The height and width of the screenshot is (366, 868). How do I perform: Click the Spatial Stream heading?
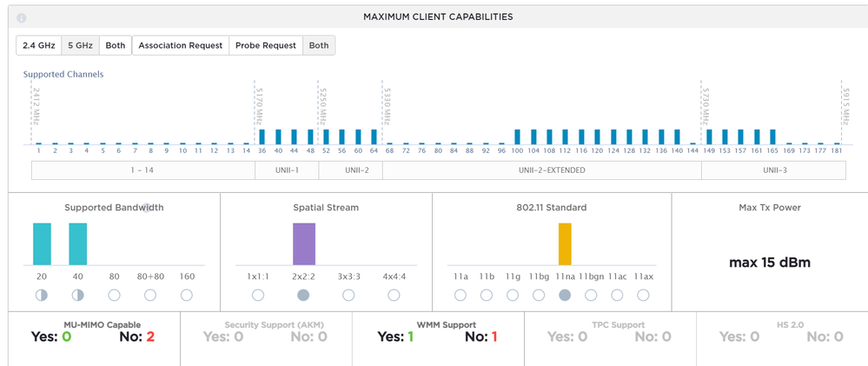pos(326,208)
